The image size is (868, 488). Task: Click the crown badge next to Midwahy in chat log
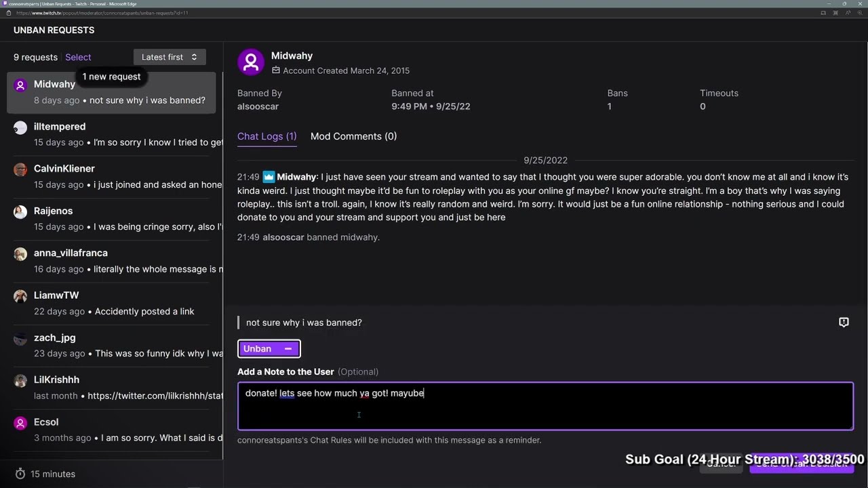(x=269, y=177)
